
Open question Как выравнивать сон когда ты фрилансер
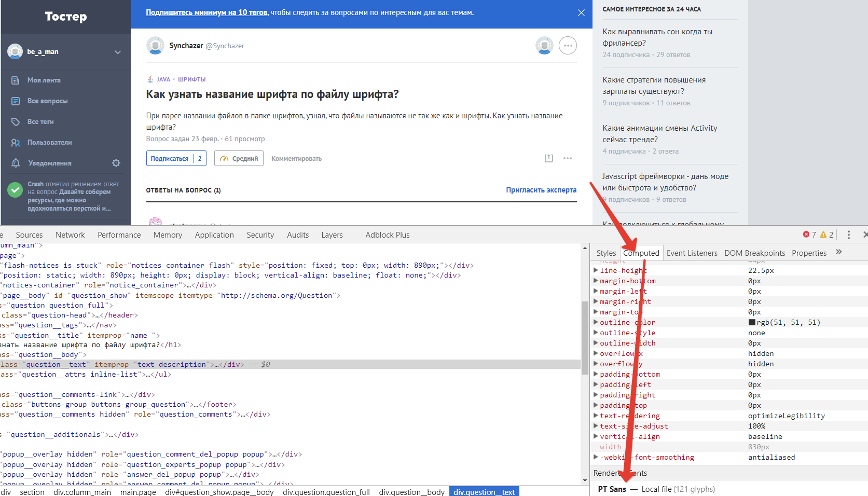(x=657, y=37)
